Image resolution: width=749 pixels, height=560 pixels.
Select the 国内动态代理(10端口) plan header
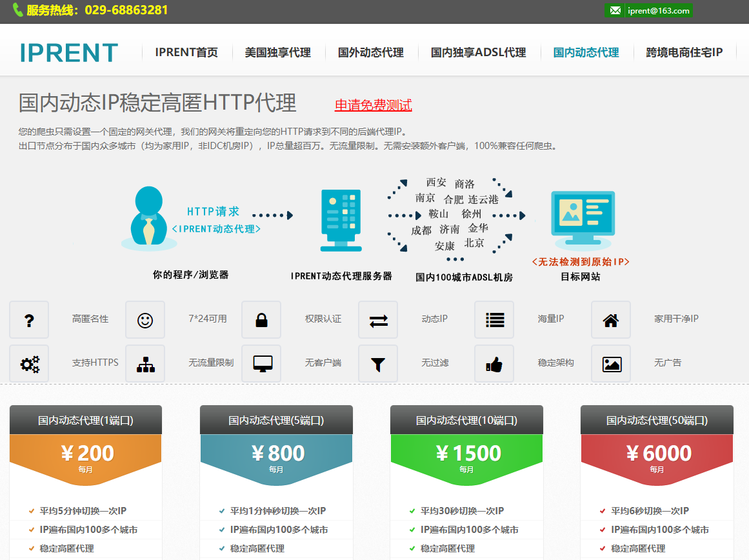[x=466, y=420]
